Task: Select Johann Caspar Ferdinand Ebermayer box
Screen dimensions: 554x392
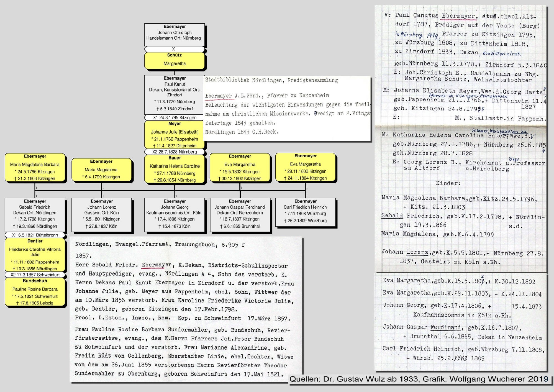Action: (240, 214)
